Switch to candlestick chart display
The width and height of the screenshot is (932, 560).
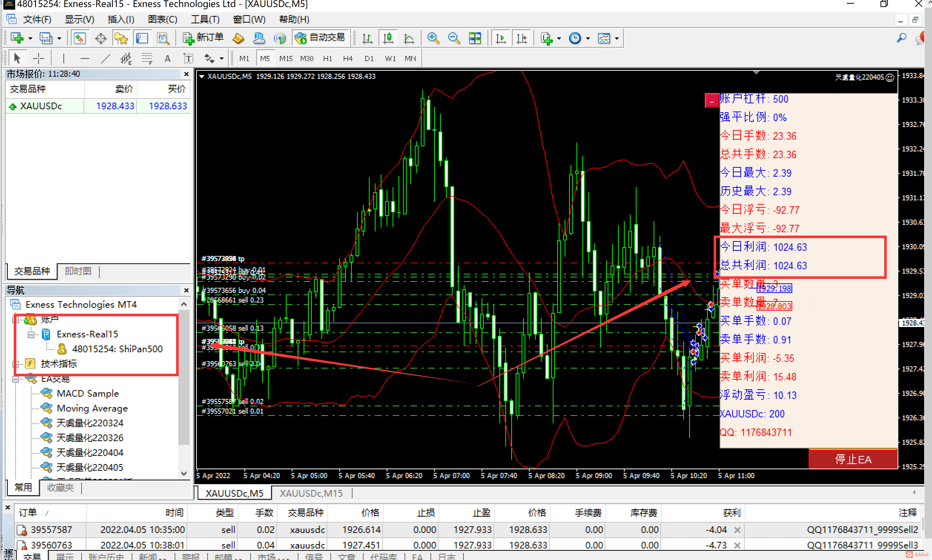[388, 38]
